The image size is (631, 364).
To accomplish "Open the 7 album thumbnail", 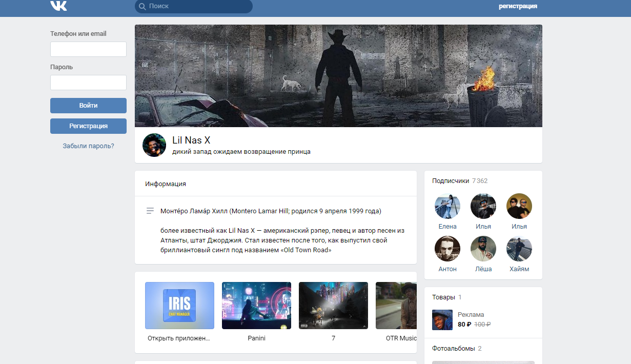I will click(x=333, y=306).
